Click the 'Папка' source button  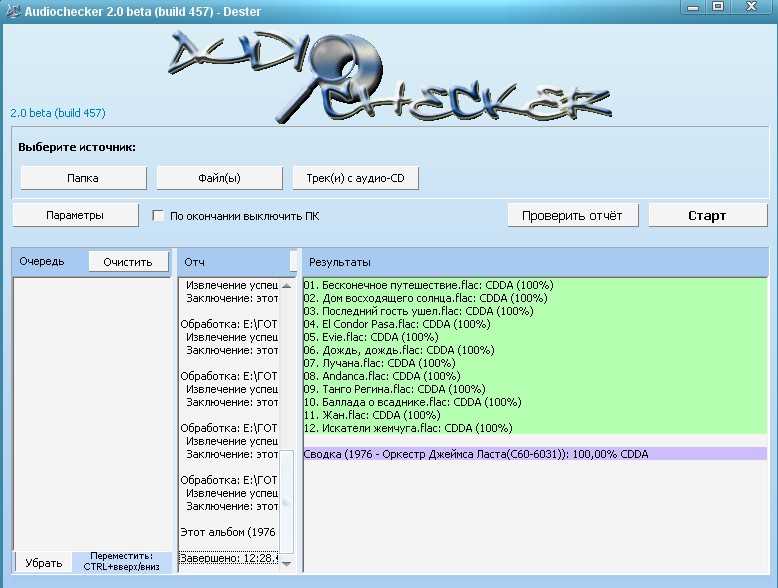click(82, 178)
